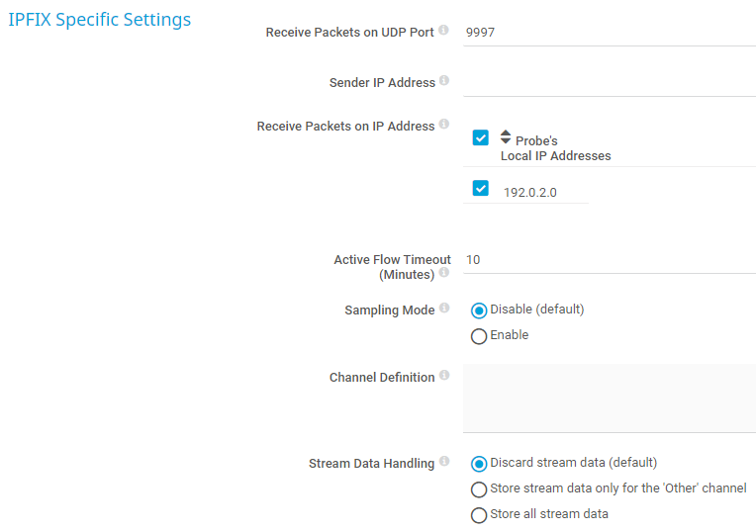Click help icon for Active Flow Timeout

click(444, 272)
